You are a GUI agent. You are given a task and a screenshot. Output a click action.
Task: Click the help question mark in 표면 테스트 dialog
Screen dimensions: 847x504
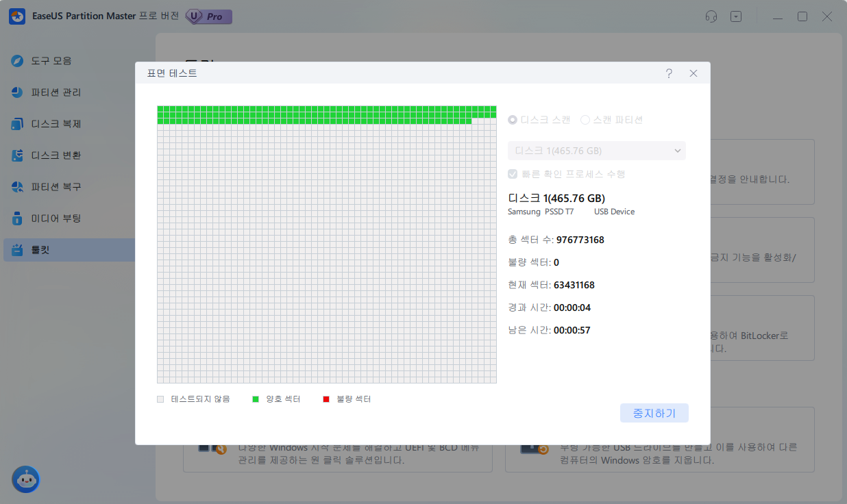(669, 73)
